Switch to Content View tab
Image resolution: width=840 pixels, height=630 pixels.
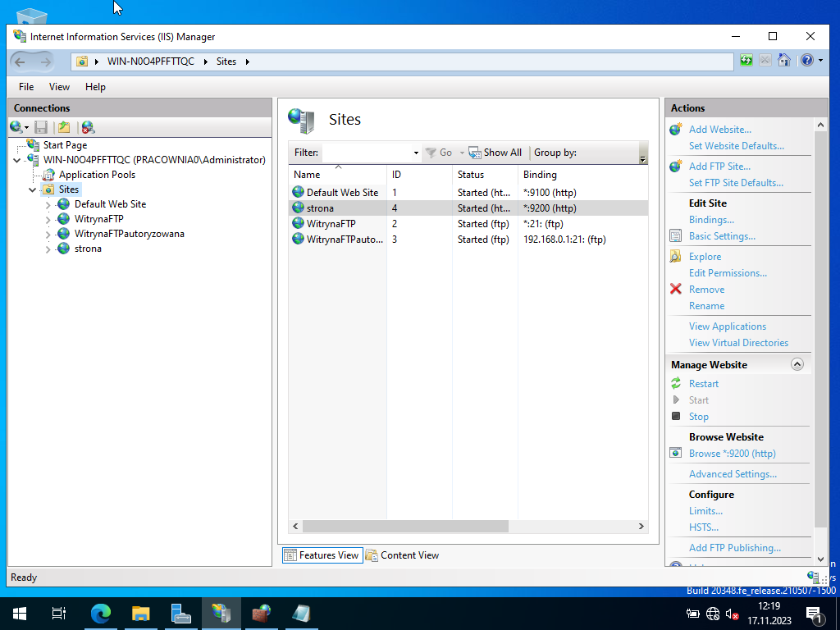tap(402, 555)
